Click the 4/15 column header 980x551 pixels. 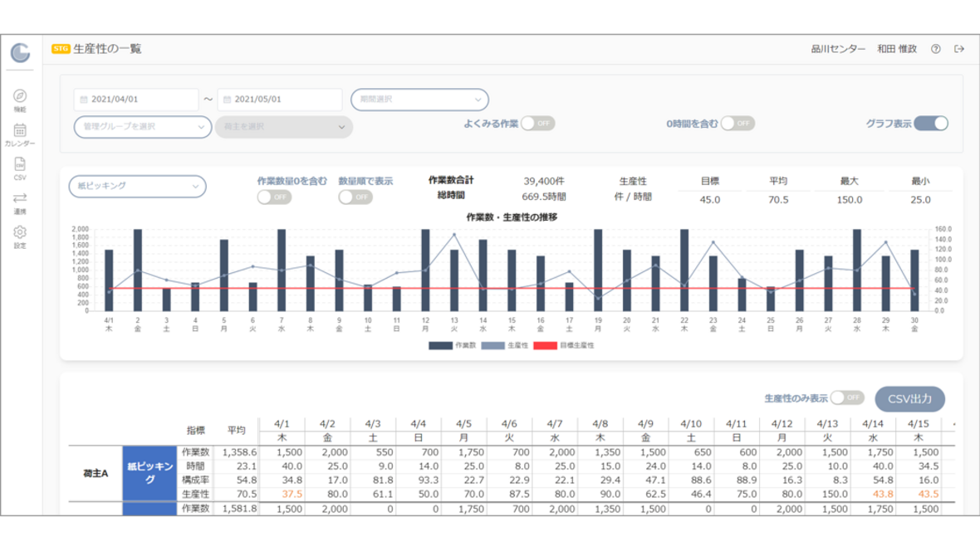(x=918, y=424)
